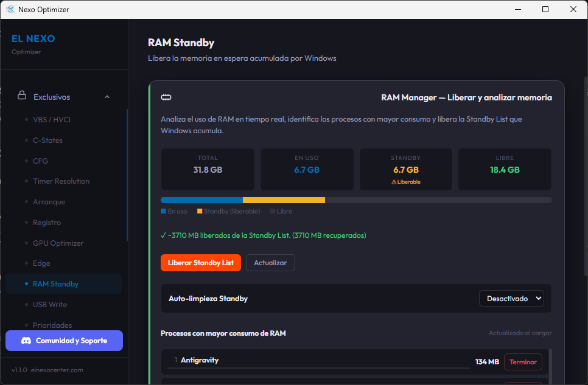Screen dimensions: 588x385
Task: Click the Actualizar button
Action: (270, 263)
